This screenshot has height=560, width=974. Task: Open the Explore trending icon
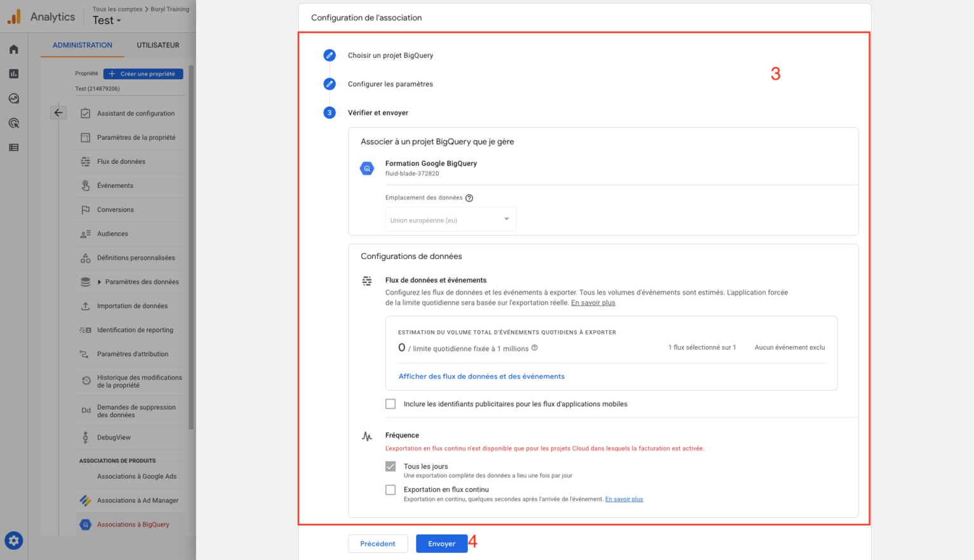(x=13, y=98)
